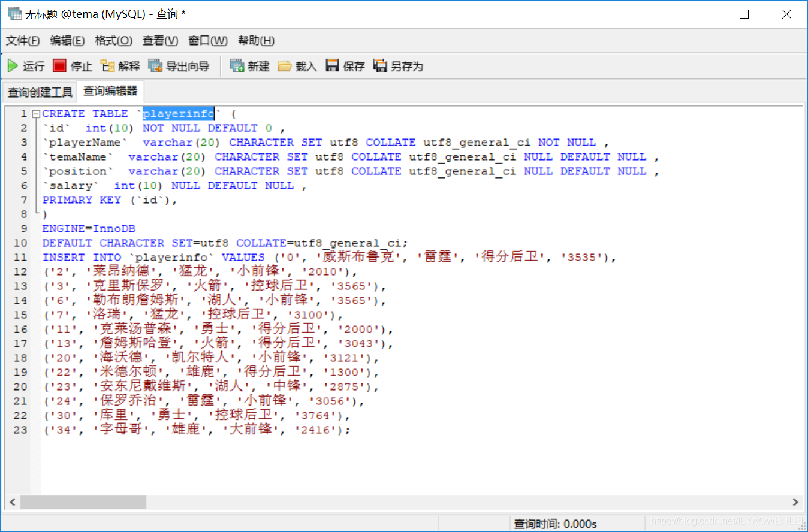Image resolution: width=808 pixels, height=532 pixels.
Task: Click the salary value '3764' on line 22
Action: pyautogui.click(x=316, y=416)
